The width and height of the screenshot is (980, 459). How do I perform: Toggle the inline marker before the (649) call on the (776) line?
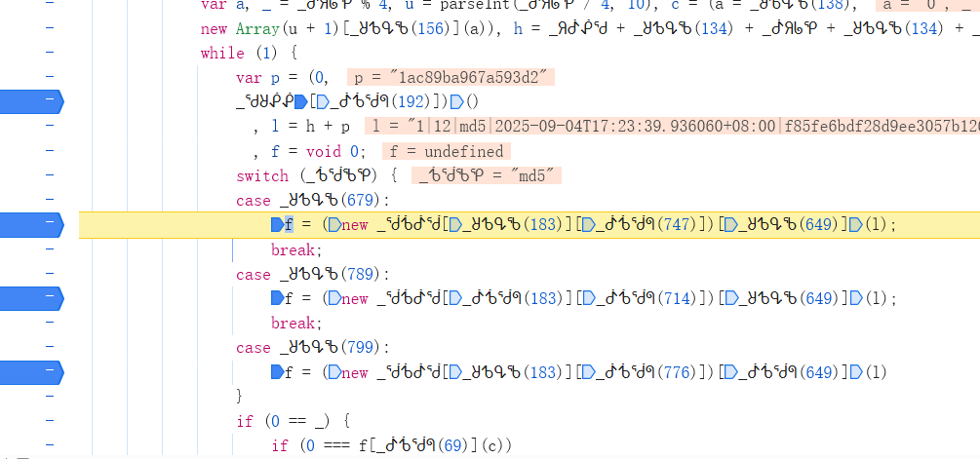coord(730,372)
